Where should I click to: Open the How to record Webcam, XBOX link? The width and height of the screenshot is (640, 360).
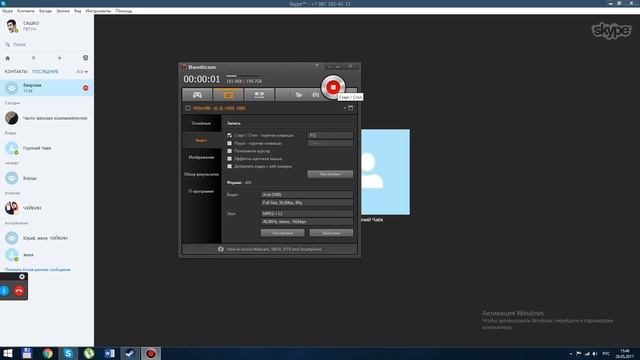click(x=274, y=249)
